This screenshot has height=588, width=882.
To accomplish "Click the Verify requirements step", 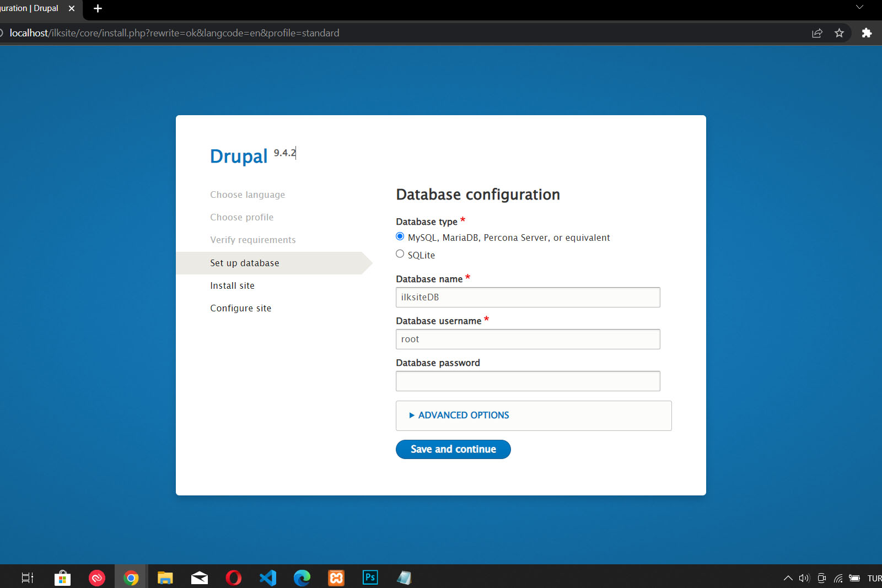I will click(253, 240).
